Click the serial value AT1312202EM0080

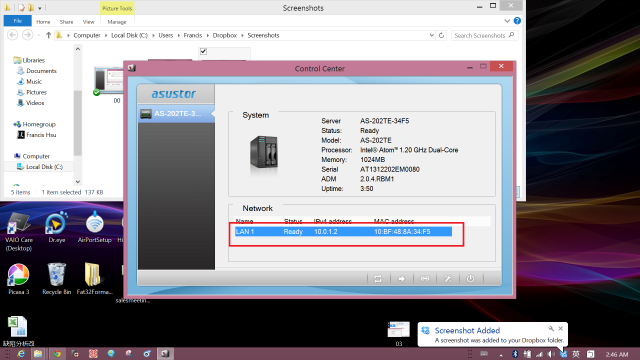[x=389, y=169]
